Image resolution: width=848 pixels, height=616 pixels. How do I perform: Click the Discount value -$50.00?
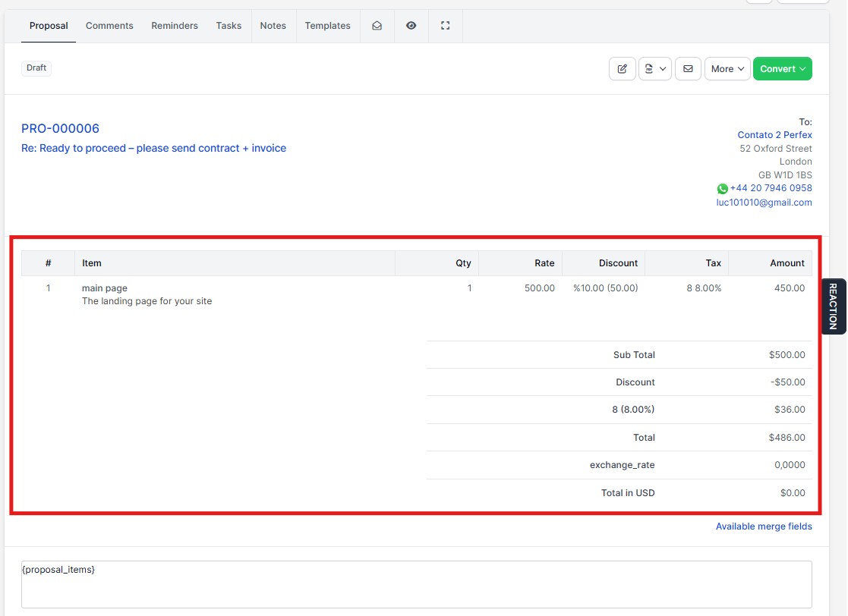tap(788, 382)
